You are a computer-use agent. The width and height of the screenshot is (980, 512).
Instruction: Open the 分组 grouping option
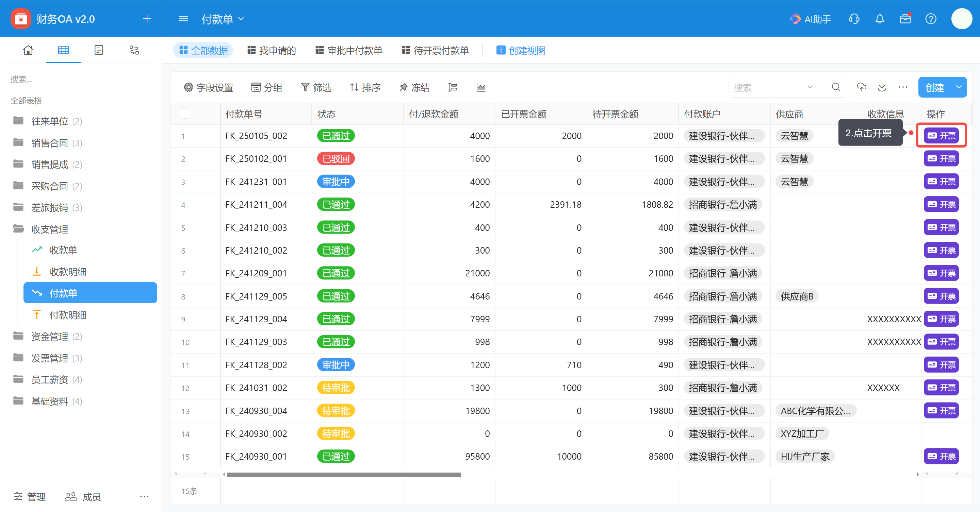pyautogui.click(x=267, y=87)
